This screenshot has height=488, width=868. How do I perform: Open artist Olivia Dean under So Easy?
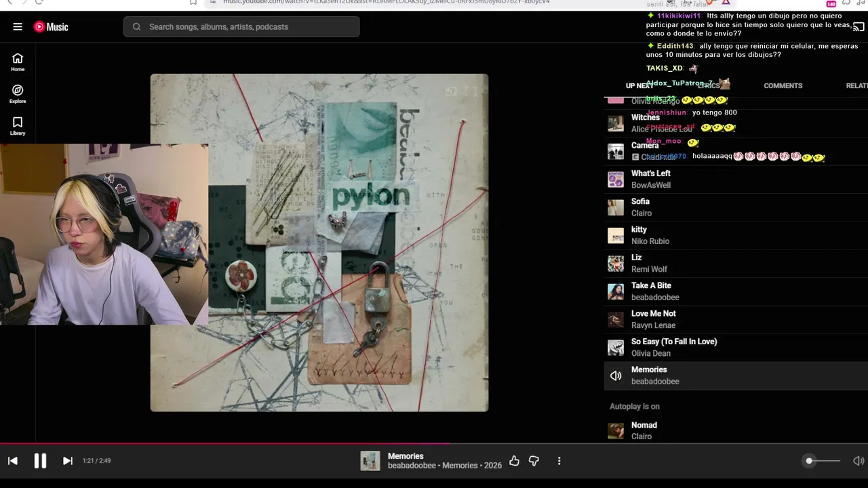click(x=651, y=354)
